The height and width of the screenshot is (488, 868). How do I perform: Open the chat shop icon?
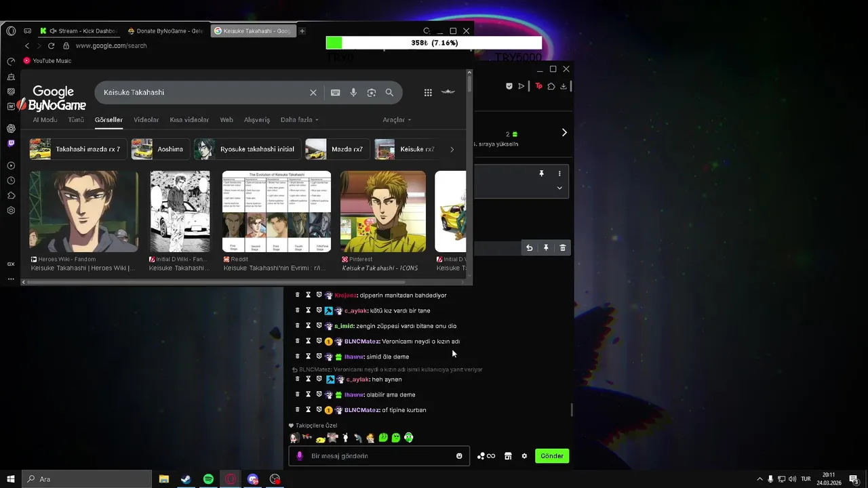tap(508, 456)
